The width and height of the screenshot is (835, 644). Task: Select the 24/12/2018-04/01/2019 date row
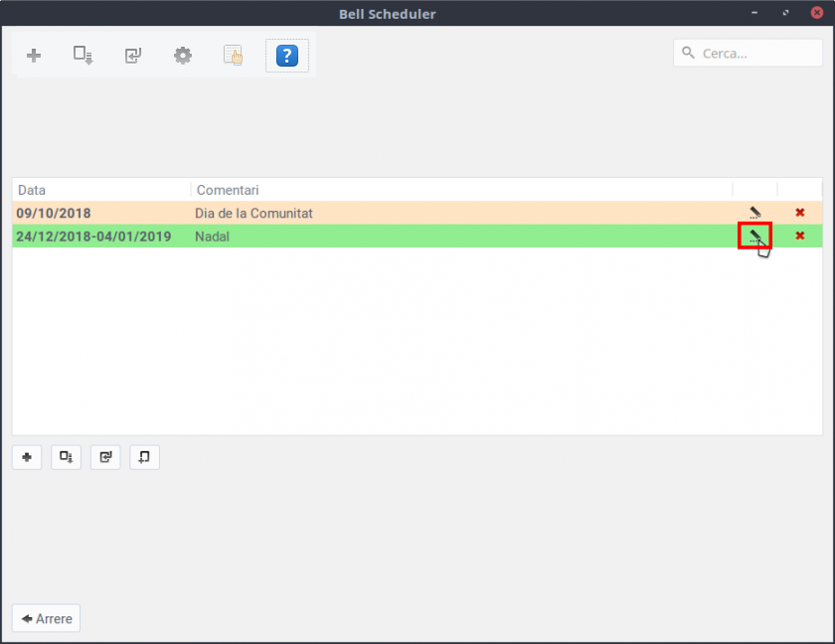pos(93,237)
